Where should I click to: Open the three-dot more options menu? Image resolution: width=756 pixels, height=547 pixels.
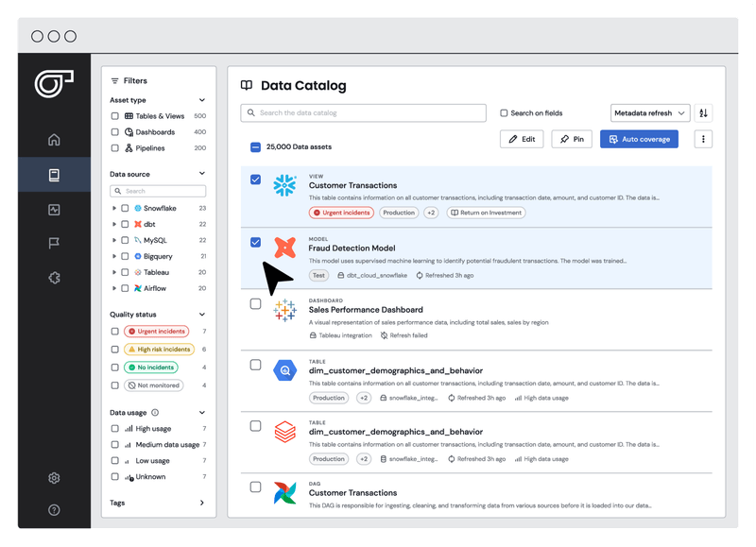coord(703,139)
